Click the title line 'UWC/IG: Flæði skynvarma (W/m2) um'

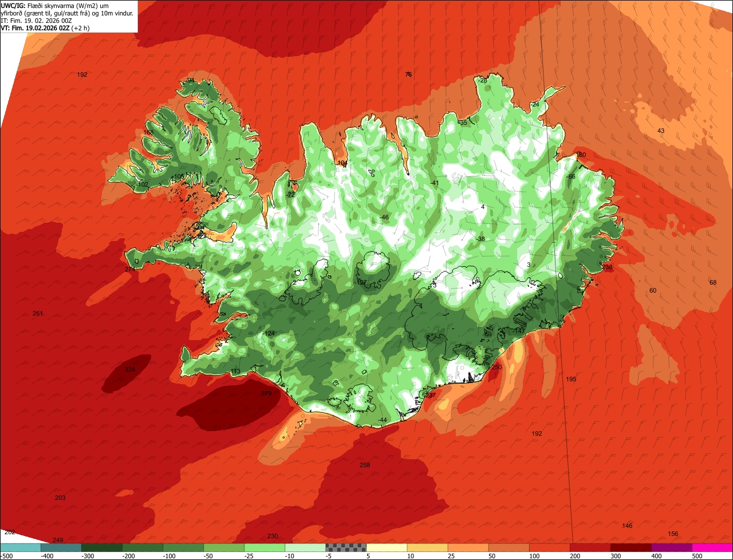click(56, 5)
